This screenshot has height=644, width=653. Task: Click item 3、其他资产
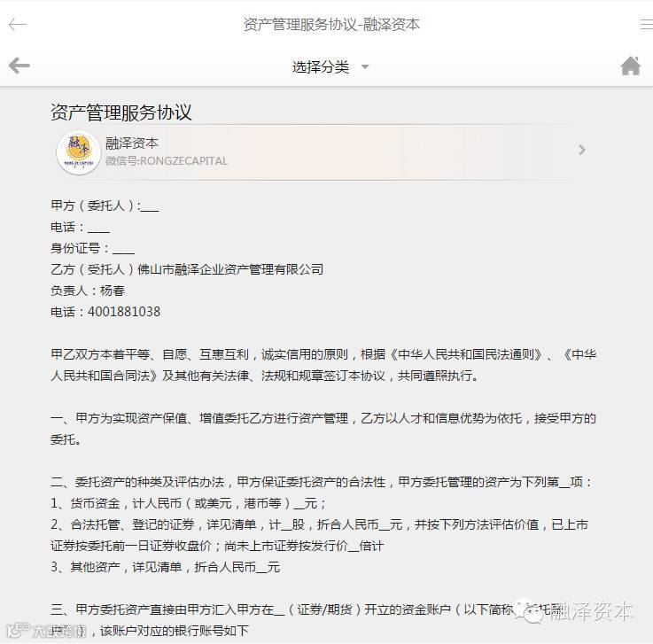pos(166,567)
